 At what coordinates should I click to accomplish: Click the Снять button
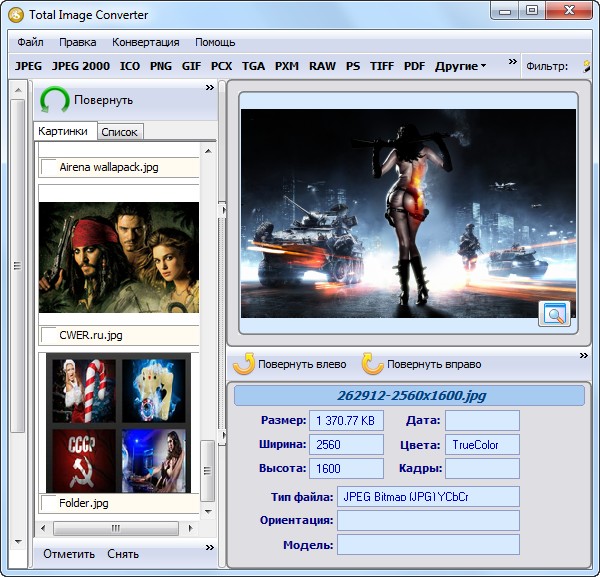pos(123,554)
